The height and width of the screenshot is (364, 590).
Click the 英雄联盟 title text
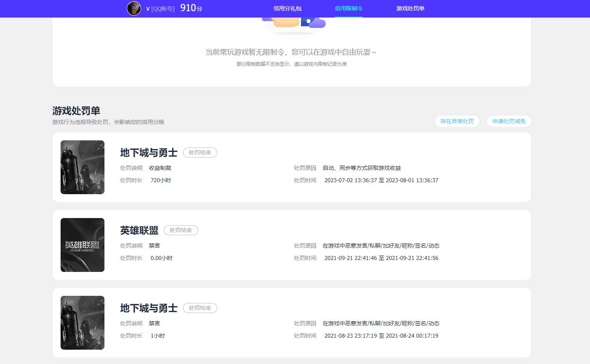point(139,230)
